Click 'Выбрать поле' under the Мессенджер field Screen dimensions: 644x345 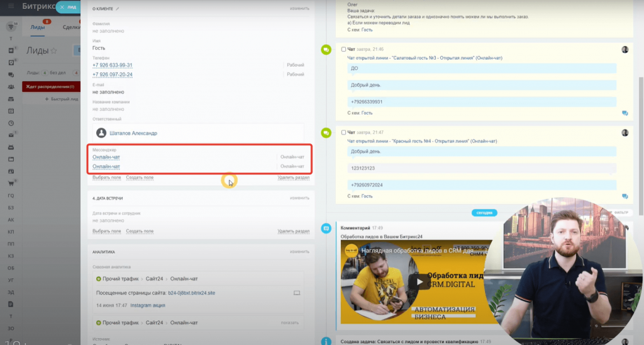tap(107, 178)
